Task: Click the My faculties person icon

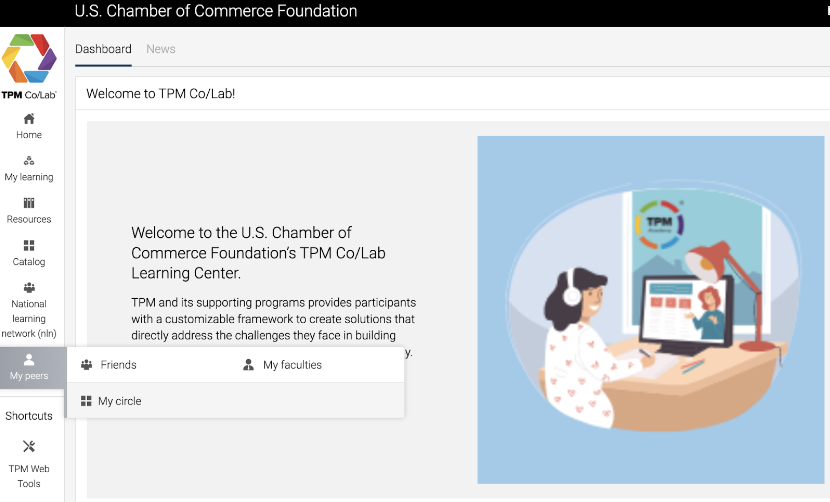Action: [x=248, y=365]
